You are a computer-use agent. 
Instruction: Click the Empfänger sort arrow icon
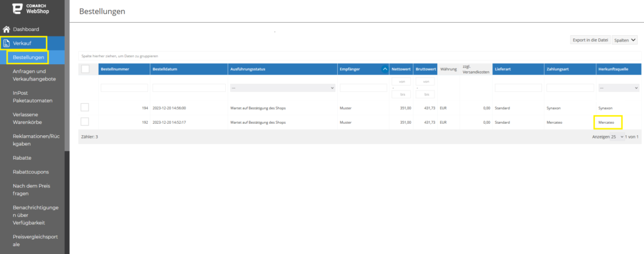tap(385, 69)
